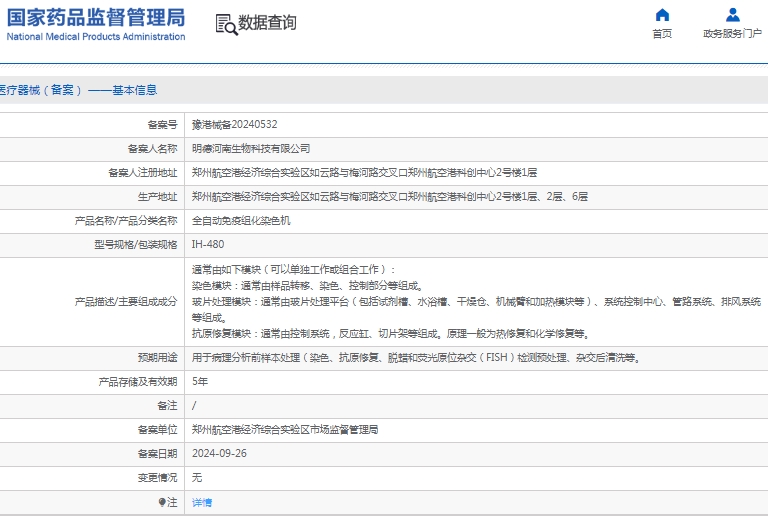Click filing date 2024-09-26

[x=219, y=454]
